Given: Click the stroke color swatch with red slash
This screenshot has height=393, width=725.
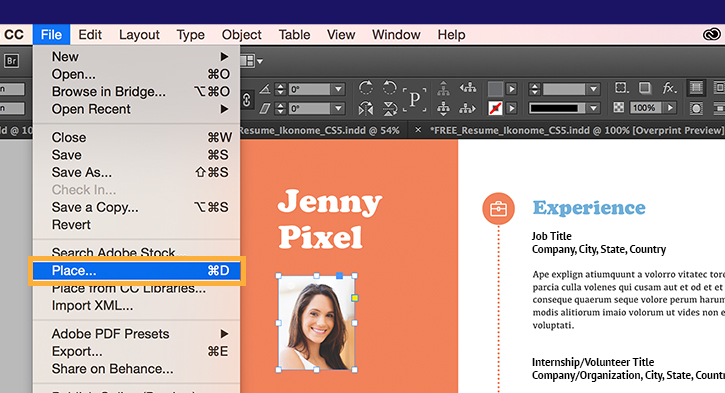Looking at the screenshot, I should [495, 109].
